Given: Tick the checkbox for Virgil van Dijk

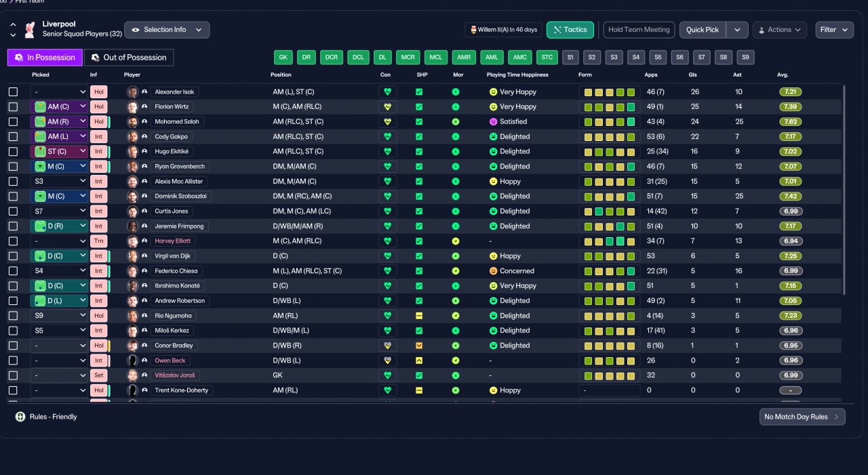Looking at the screenshot, I should pos(13,256).
